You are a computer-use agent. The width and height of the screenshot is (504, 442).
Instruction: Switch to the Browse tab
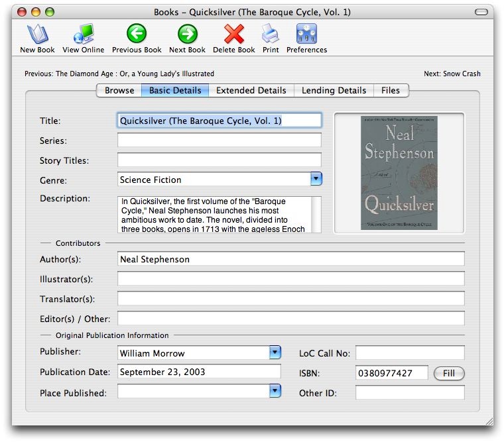[119, 90]
